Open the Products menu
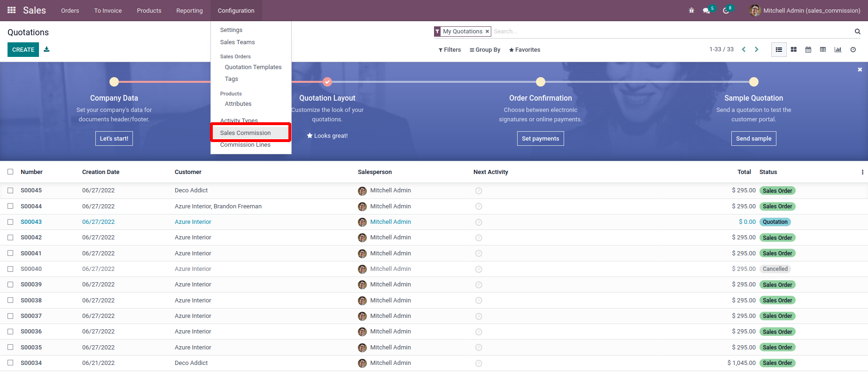 click(x=149, y=10)
